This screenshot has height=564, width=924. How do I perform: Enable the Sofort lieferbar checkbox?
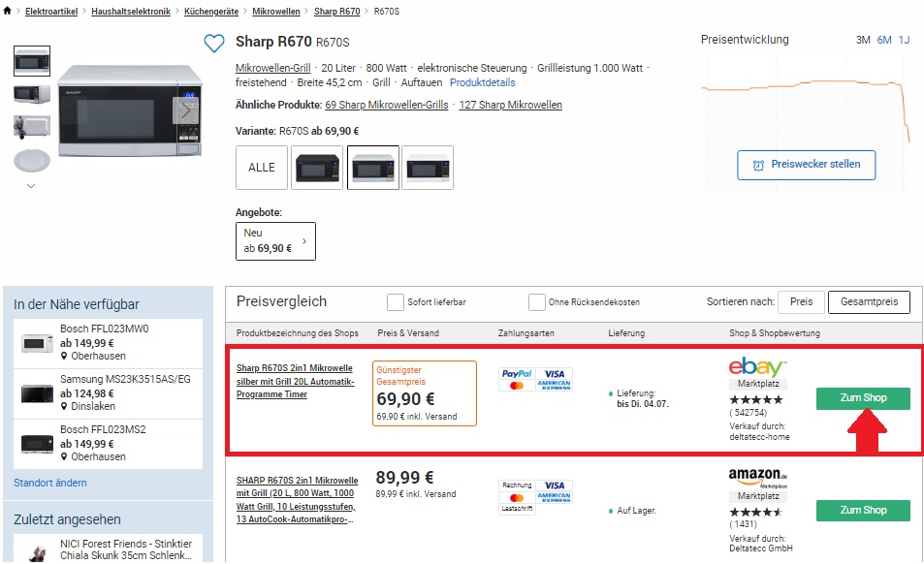pyautogui.click(x=396, y=301)
